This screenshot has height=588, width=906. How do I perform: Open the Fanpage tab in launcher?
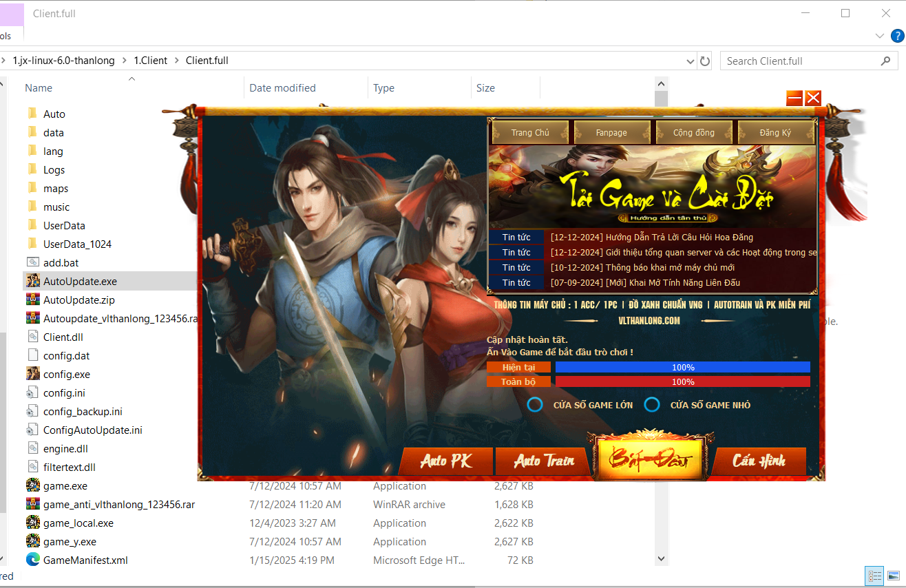(611, 132)
